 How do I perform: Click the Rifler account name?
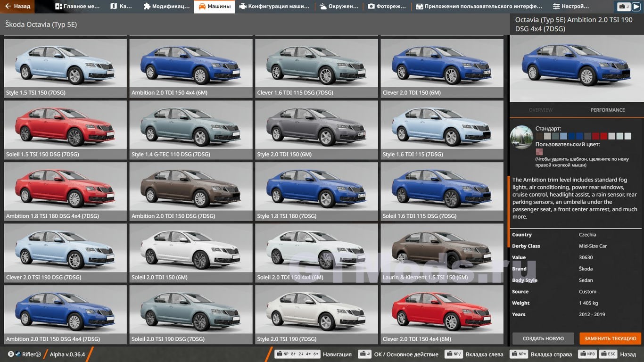(x=32, y=354)
